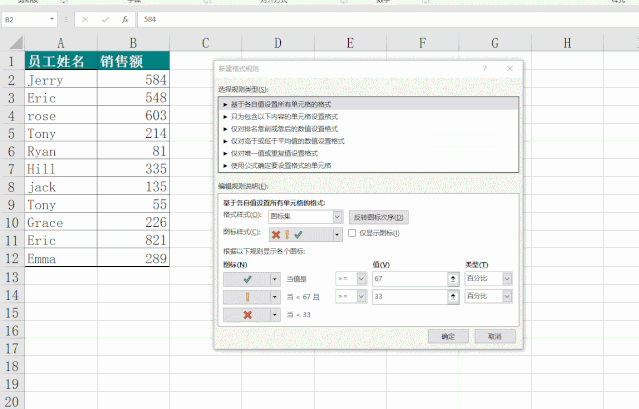Click the help question mark in dialog title
The image size is (639, 409).
point(485,68)
